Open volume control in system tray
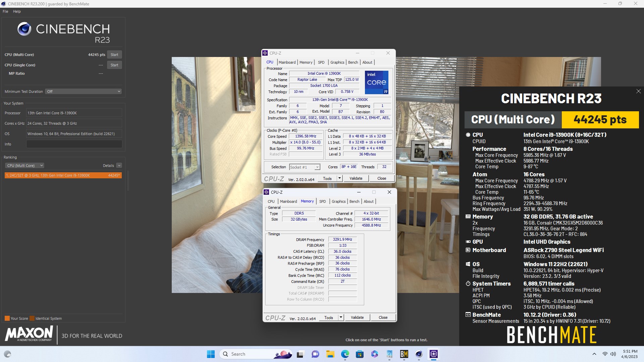644x362 pixels. click(613, 354)
